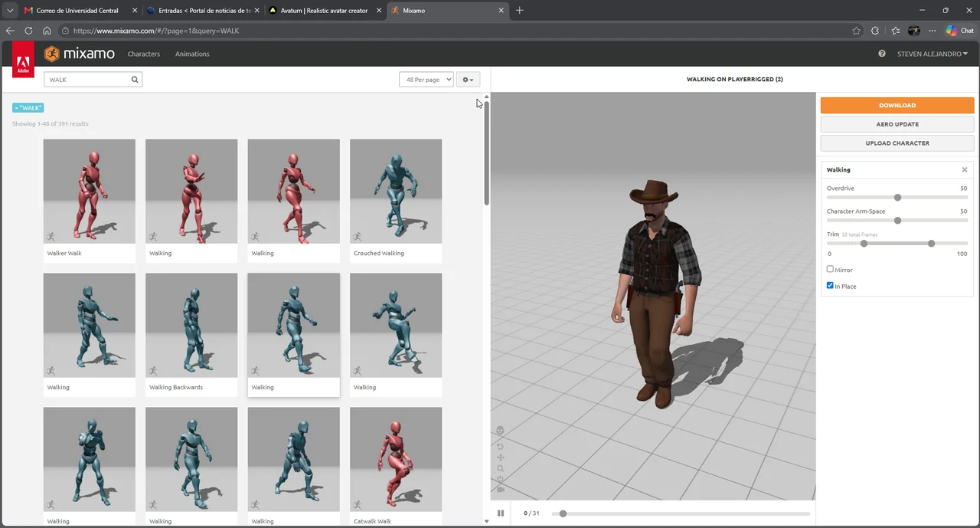Image resolution: width=980 pixels, height=528 pixels.
Task: Click the rotate camera icon in viewport
Action: click(500, 446)
